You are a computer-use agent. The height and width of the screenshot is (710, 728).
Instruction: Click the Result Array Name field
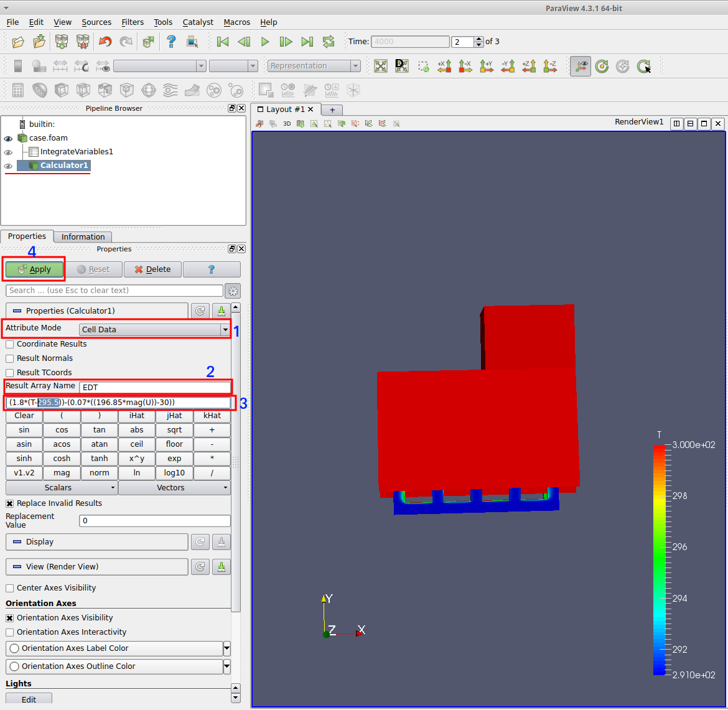pos(154,387)
